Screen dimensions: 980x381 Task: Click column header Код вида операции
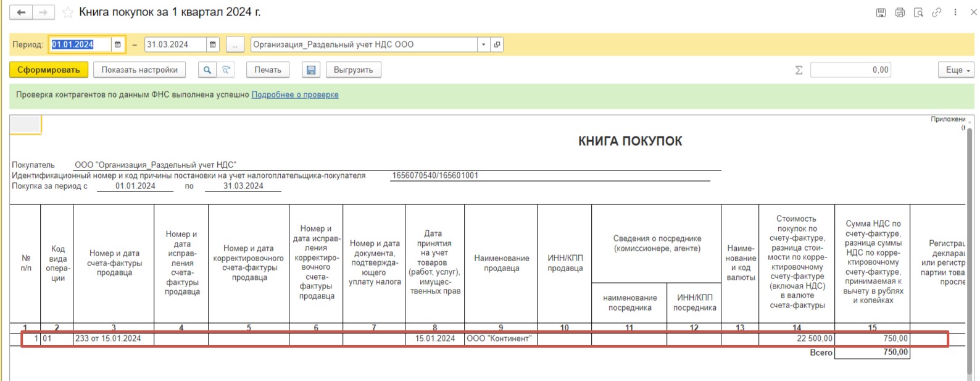[57, 264]
